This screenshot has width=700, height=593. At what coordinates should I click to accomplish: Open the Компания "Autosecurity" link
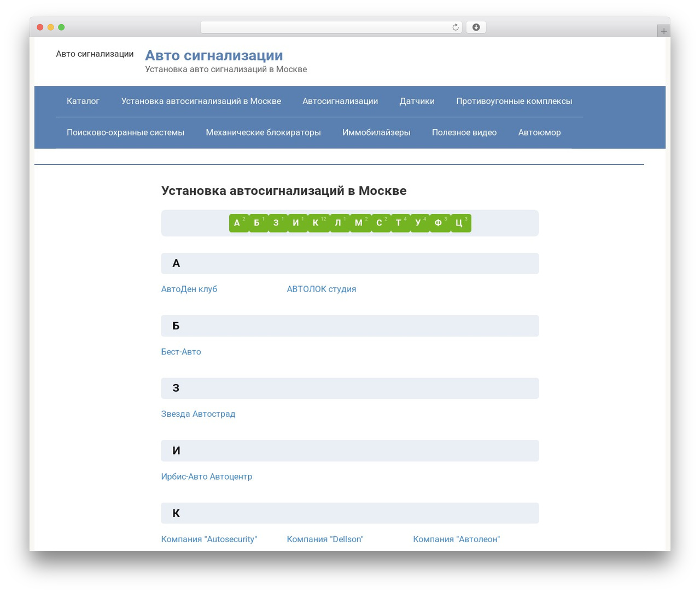[209, 539]
